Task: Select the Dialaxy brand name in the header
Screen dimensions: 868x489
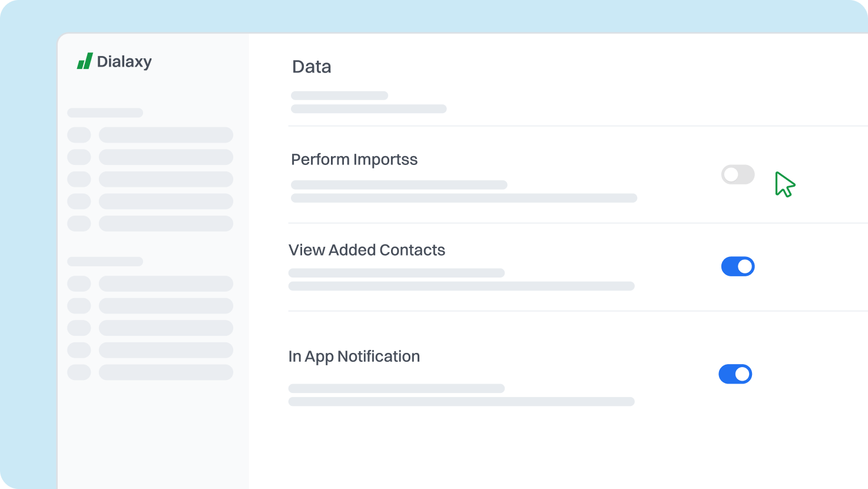Action: 124,61
